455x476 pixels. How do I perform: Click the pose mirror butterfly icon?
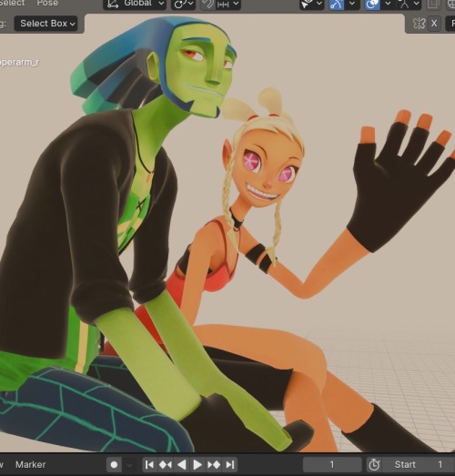419,24
